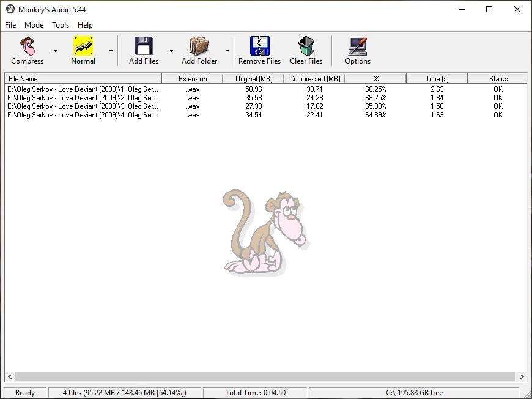The width and height of the screenshot is (532, 399).
Task: Click the 22.41 compressed size value
Action: tap(314, 115)
